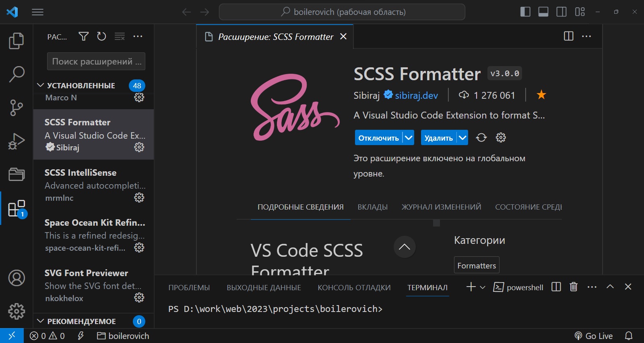Click the Поиск расширений search field
The height and width of the screenshot is (343, 644).
tap(96, 61)
